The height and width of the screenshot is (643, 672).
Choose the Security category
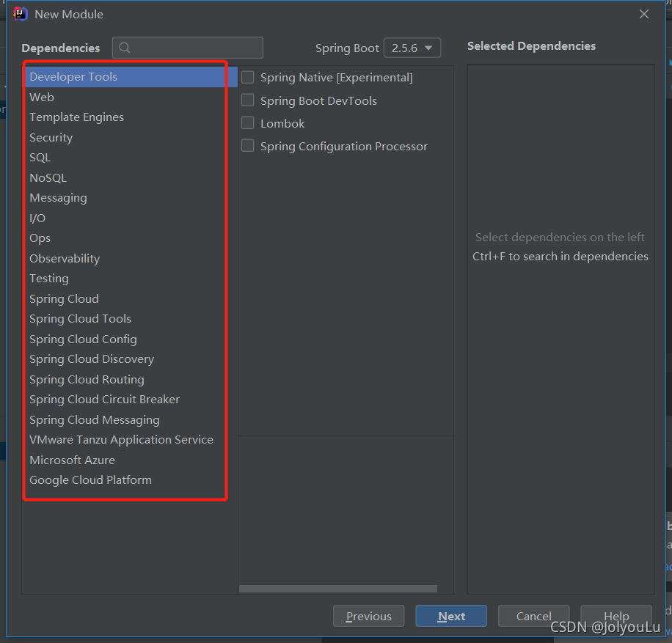[130, 137]
